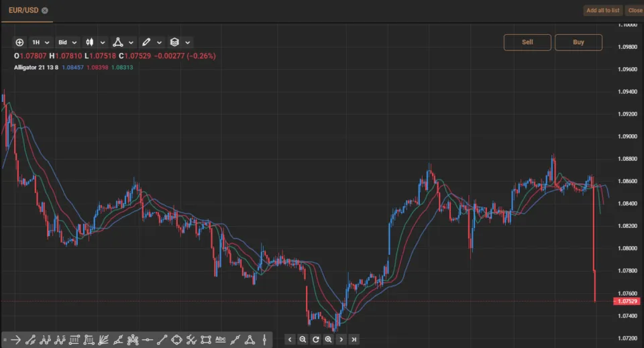Click the crosshair add (plus circle) icon
Image resolution: width=644 pixels, height=348 pixels.
click(x=19, y=42)
